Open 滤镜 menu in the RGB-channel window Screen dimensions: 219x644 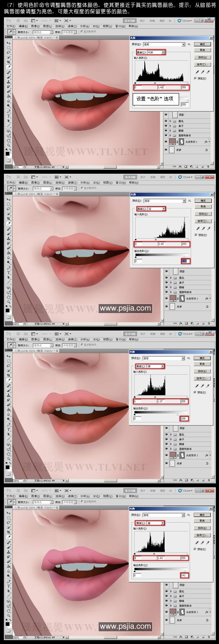pyautogui.click(x=72, y=26)
